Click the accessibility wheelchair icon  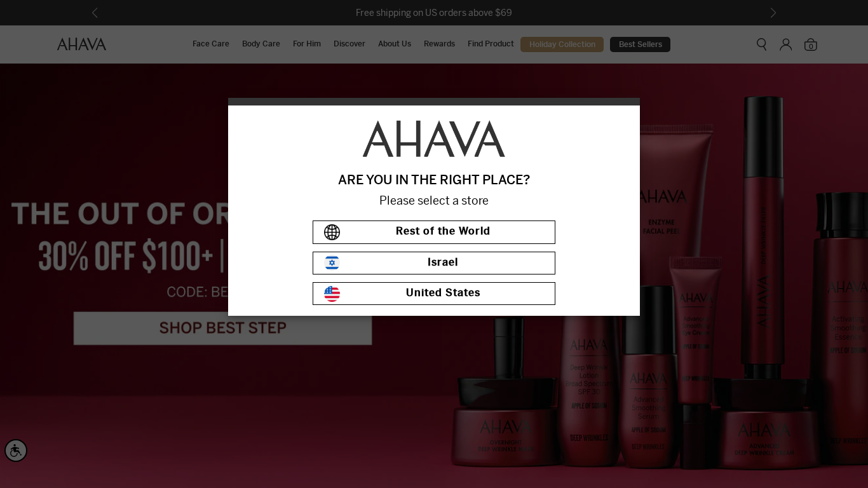16,451
